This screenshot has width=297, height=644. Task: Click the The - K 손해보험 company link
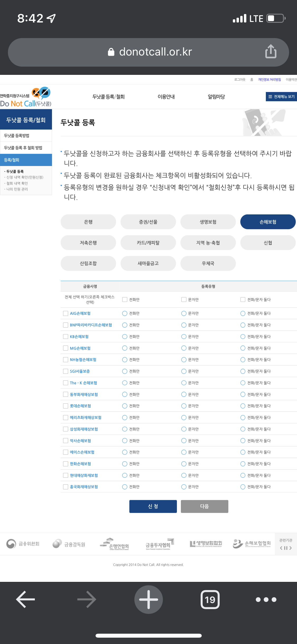(83, 383)
